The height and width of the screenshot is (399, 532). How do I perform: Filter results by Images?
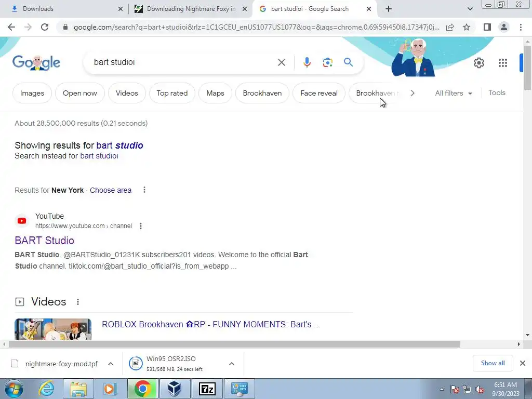point(32,93)
